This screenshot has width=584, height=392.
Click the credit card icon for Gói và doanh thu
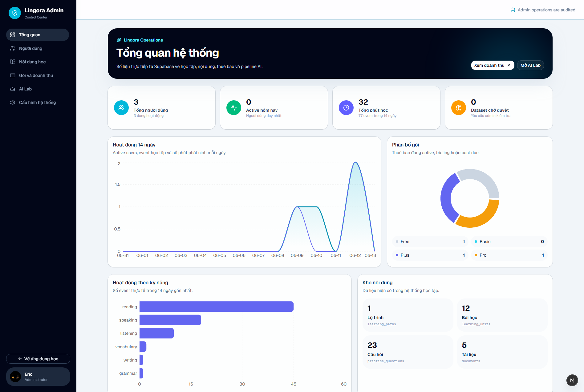click(x=13, y=75)
